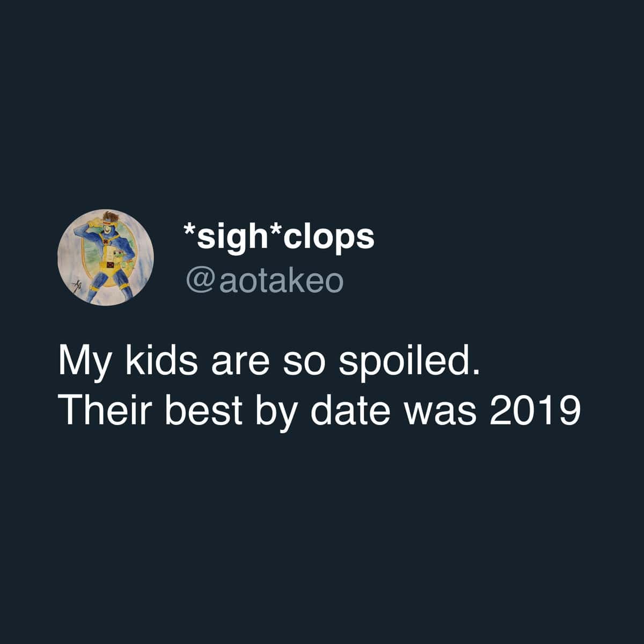Screen dimensions: 644x644
Task: Click the *sigh*clops display name
Action: pos(279,237)
